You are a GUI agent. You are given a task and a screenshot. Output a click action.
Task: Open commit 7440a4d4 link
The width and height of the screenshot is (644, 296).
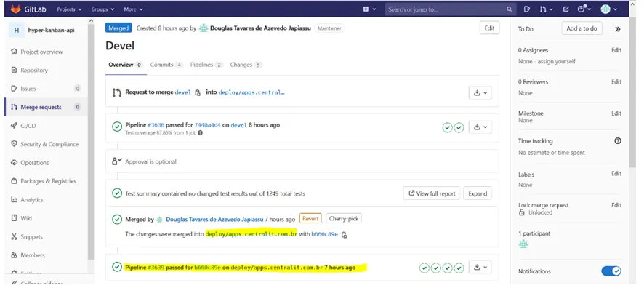(207, 125)
